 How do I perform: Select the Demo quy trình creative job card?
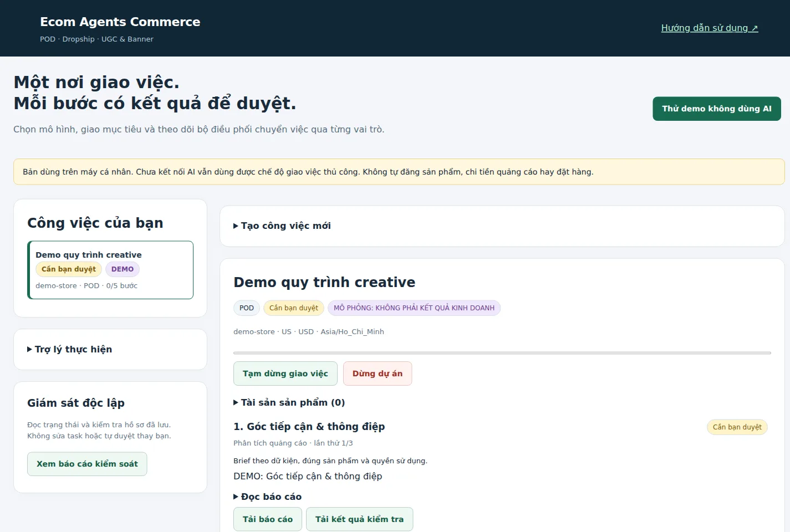(x=110, y=270)
